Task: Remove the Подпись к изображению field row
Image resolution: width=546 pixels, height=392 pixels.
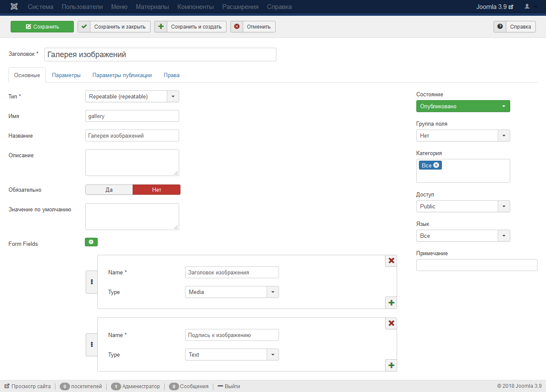Action: [x=391, y=323]
